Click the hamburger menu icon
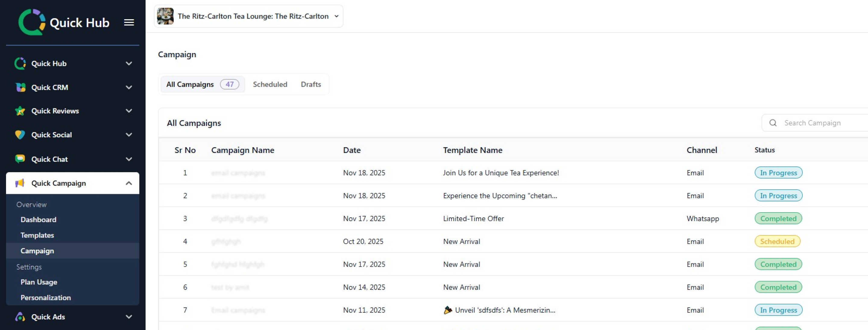Image resolution: width=868 pixels, height=330 pixels. [x=129, y=23]
